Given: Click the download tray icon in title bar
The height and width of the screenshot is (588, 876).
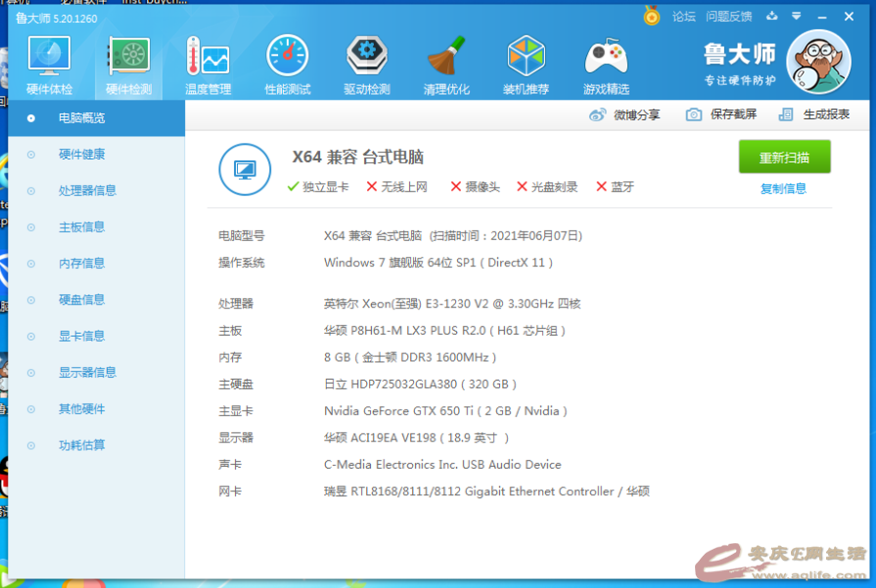Looking at the screenshot, I should (771, 16).
